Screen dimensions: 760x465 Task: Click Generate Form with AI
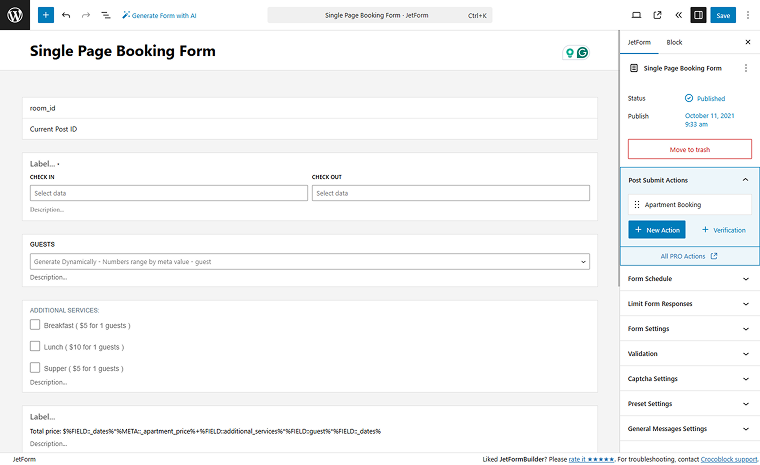[x=159, y=16]
